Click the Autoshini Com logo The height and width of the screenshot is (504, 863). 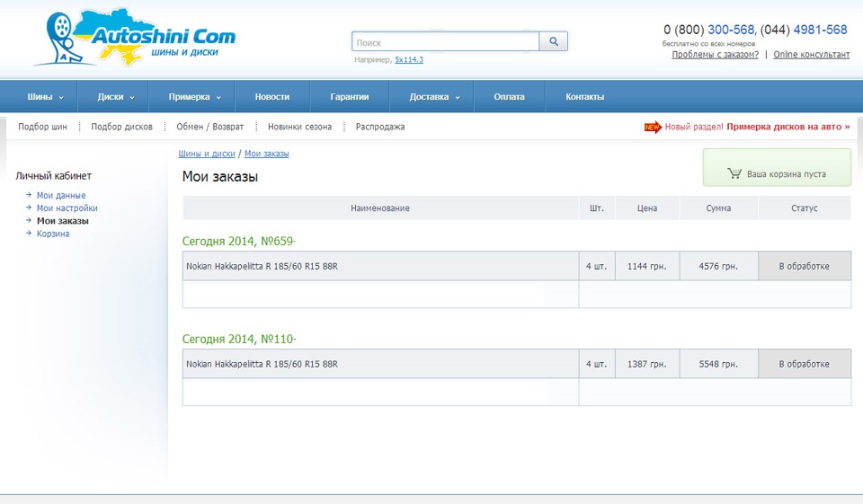click(x=136, y=38)
